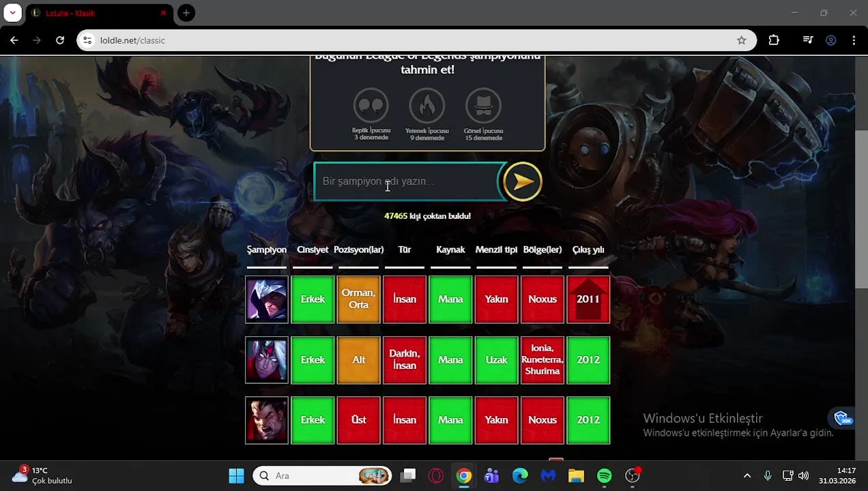
Task: Click the 'Uzak' range type cell
Action: tap(496, 360)
